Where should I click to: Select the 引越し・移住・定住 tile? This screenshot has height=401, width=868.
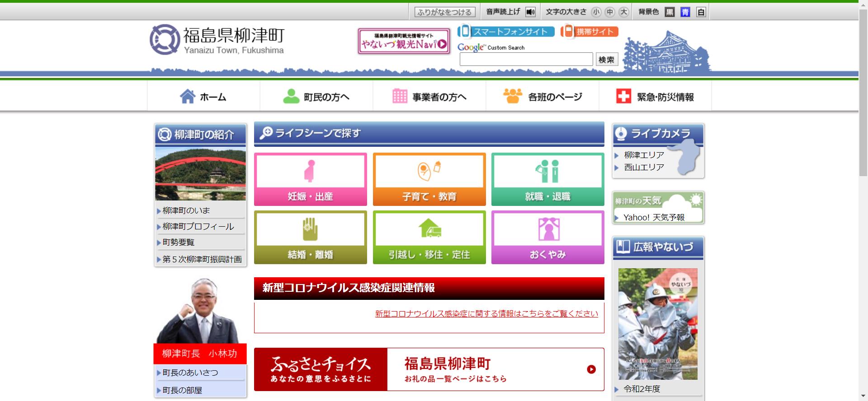click(x=429, y=237)
